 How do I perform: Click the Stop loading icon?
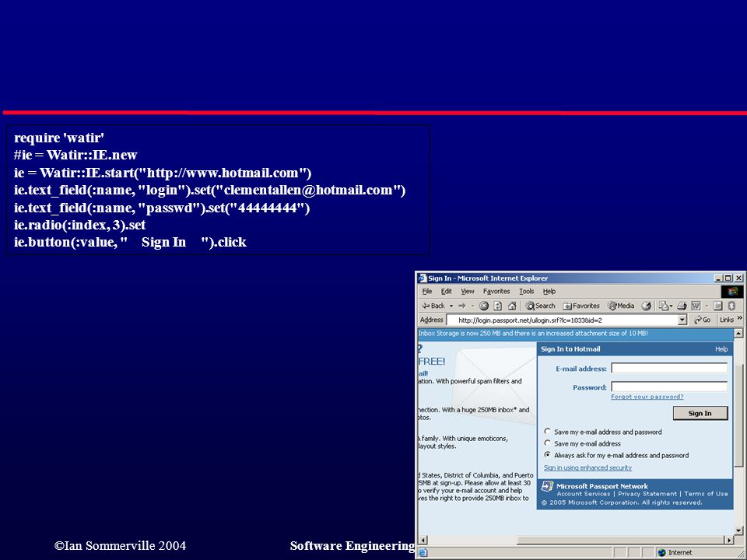click(483, 306)
